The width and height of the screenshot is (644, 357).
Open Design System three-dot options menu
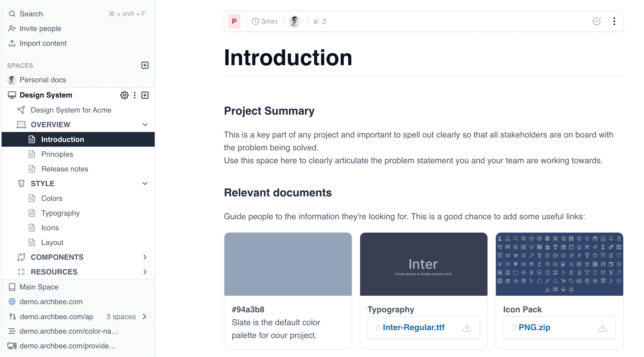coord(135,95)
